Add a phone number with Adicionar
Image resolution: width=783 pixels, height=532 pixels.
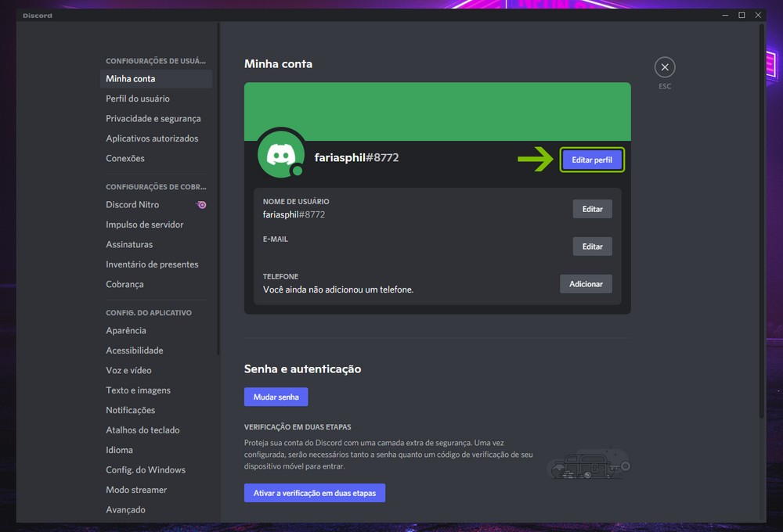tap(586, 284)
